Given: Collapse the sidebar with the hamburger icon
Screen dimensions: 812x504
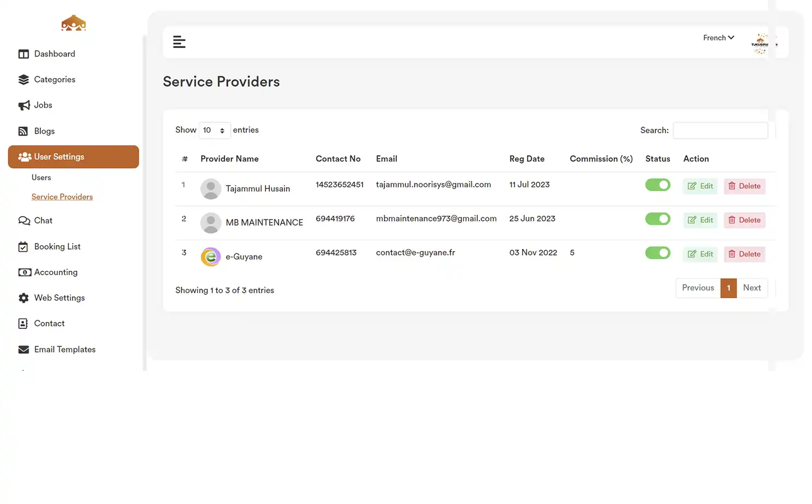Looking at the screenshot, I should [179, 41].
